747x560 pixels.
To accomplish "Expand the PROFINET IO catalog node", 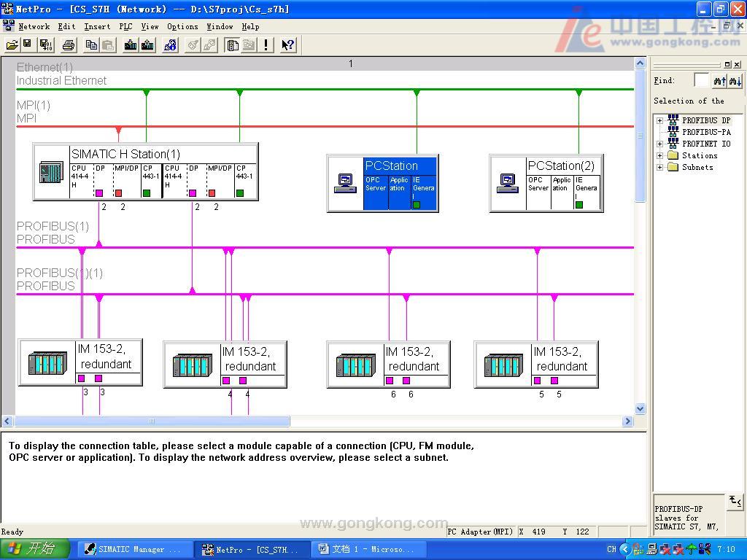I will (x=659, y=144).
